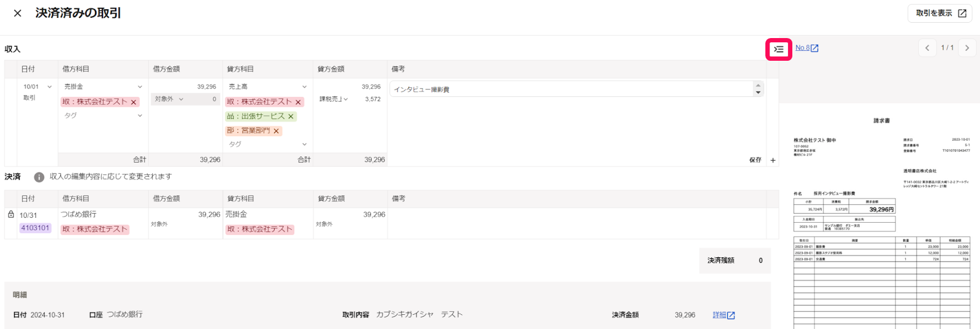Click 取：株式会社テスト tag under settlement 売掛金
980x329 pixels.
(x=260, y=230)
